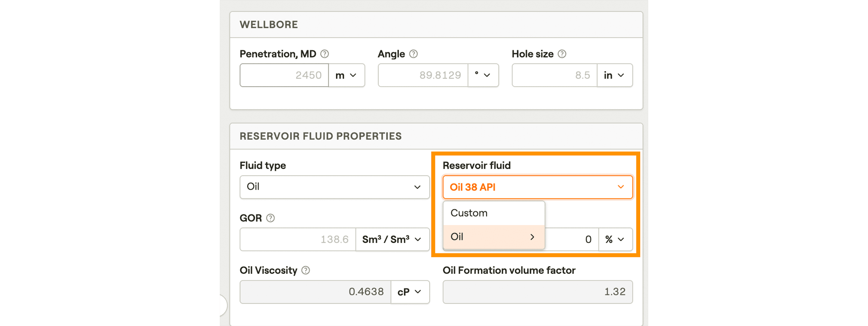Click the Angle help question mark icon
The image size is (868, 326).
point(413,54)
